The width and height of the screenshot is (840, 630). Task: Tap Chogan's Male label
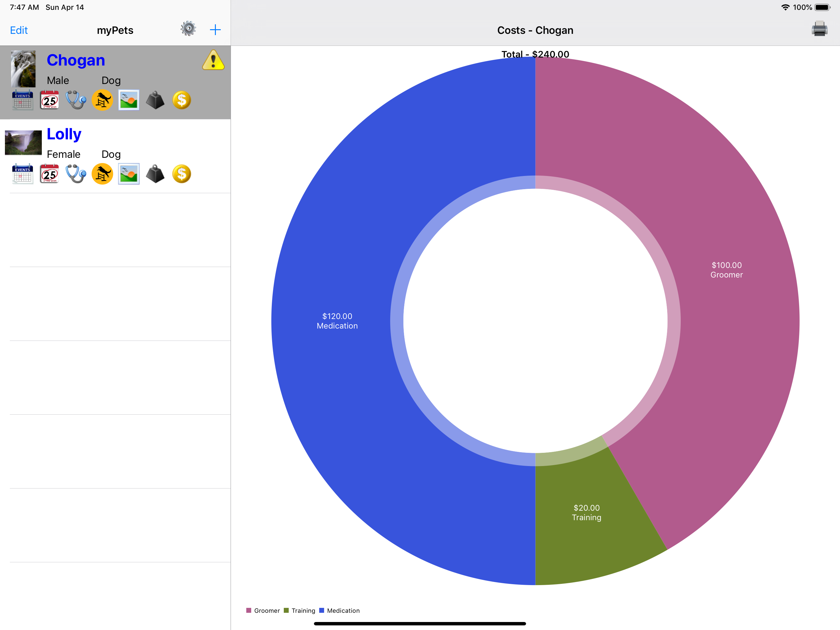tap(58, 81)
